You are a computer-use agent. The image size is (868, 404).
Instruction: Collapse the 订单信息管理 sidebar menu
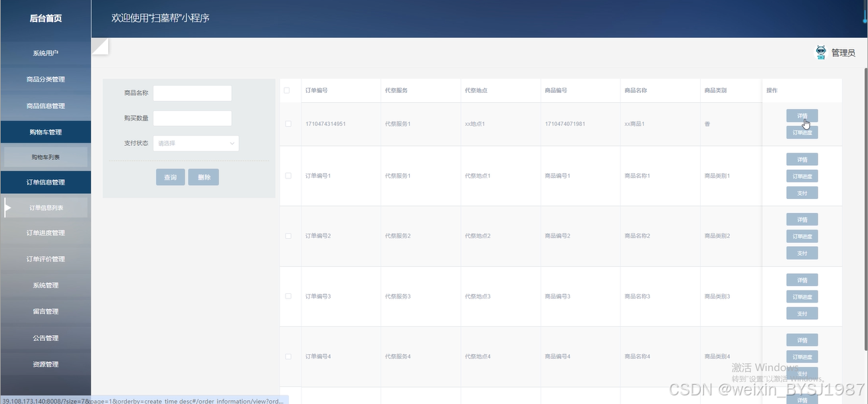pos(46,182)
